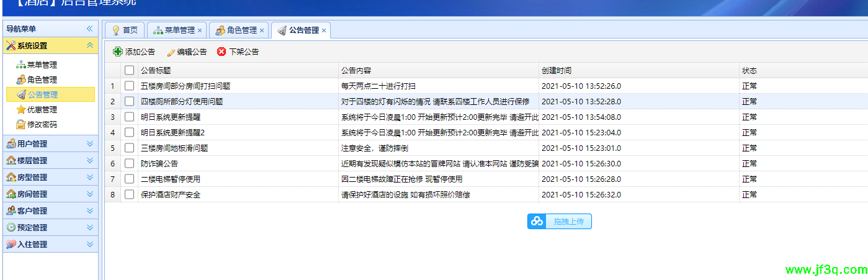
Task: Click the house icon beside 房间管理
Action: coord(11,194)
